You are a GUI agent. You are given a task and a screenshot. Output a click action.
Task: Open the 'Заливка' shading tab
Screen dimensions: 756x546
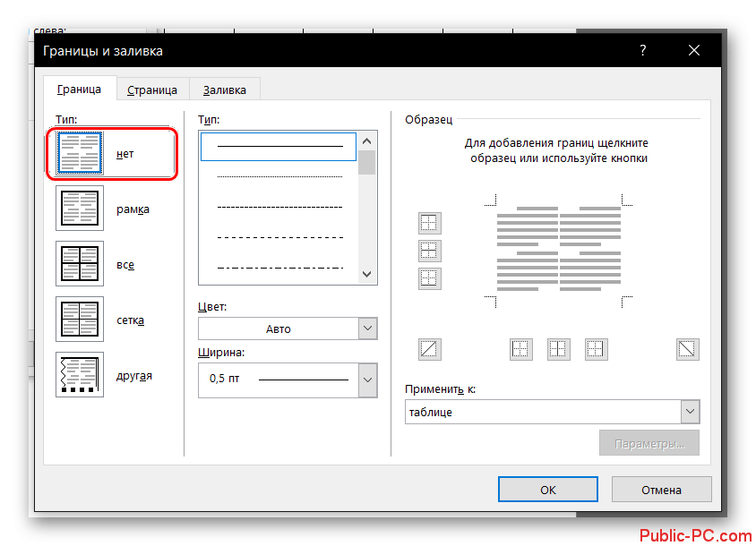click(x=225, y=90)
